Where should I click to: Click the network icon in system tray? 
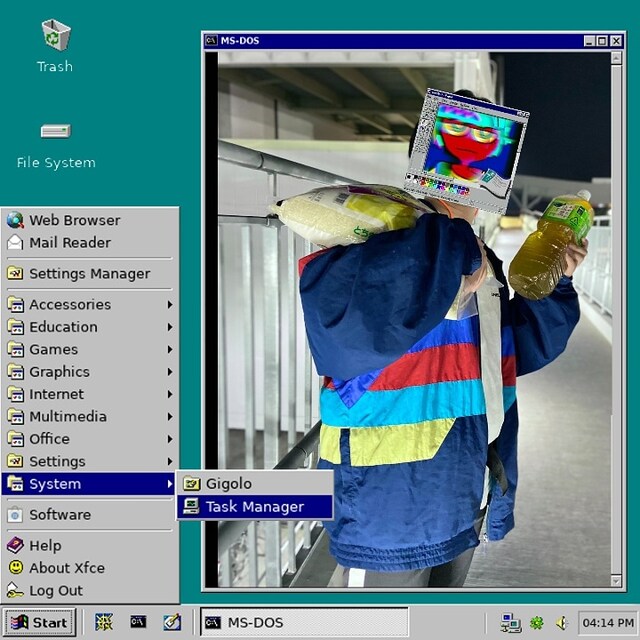(510, 622)
